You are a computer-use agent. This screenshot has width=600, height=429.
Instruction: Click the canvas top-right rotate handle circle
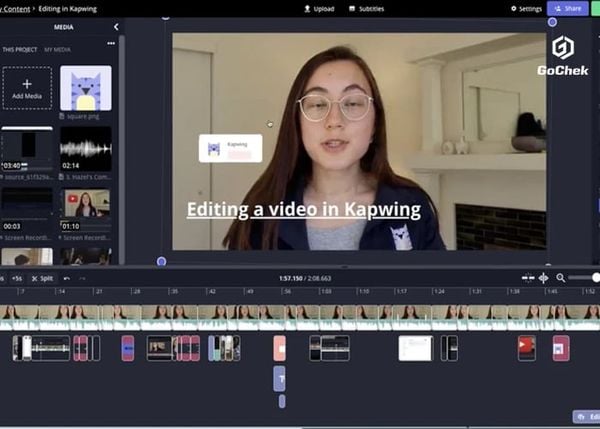[x=552, y=22]
